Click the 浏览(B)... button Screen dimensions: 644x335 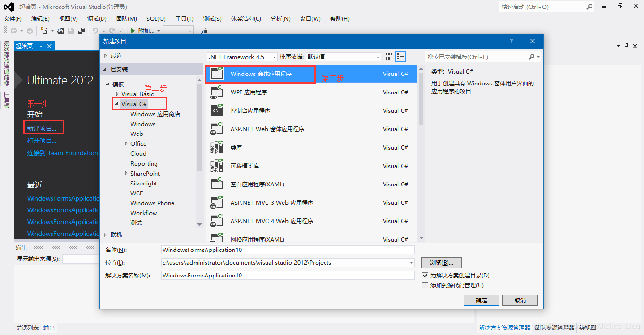pos(441,263)
